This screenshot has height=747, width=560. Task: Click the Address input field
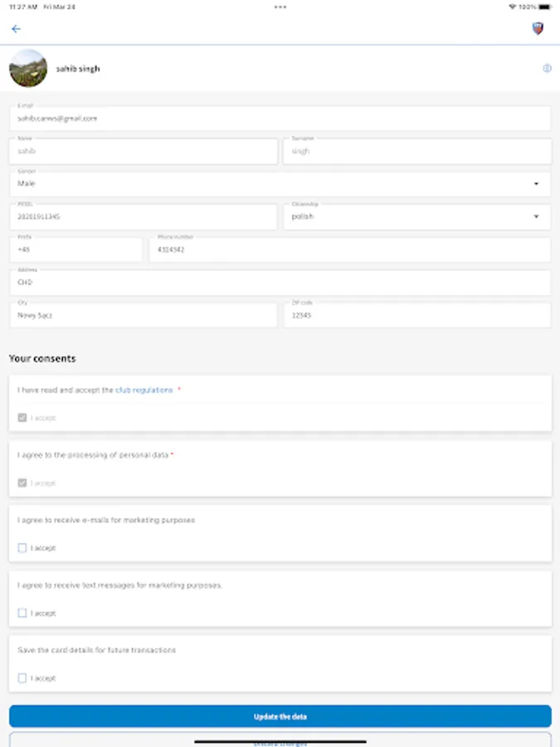point(280,282)
